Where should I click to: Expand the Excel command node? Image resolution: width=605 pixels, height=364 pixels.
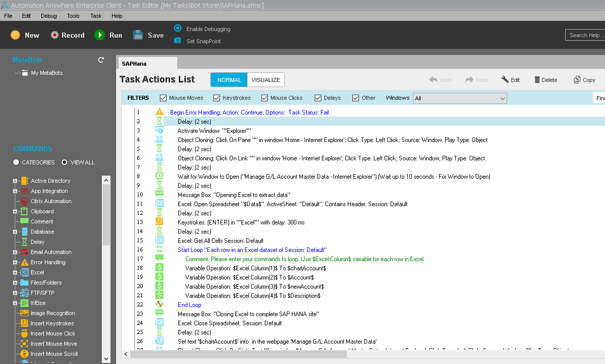click(15, 272)
